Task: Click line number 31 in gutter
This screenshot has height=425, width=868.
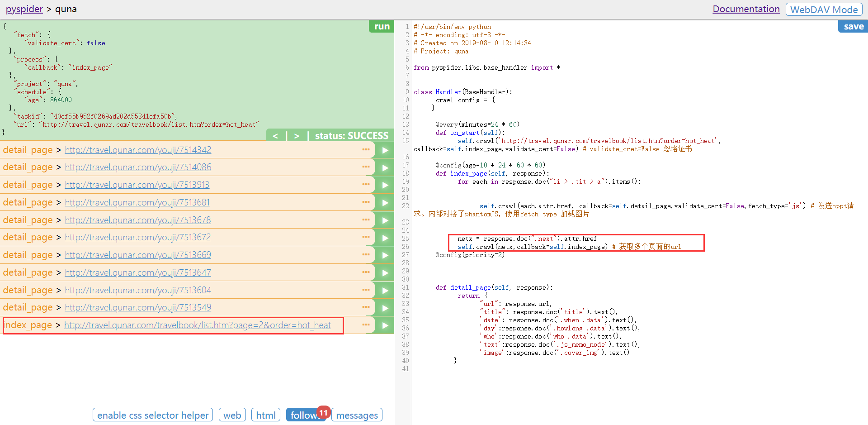Action: click(x=405, y=287)
